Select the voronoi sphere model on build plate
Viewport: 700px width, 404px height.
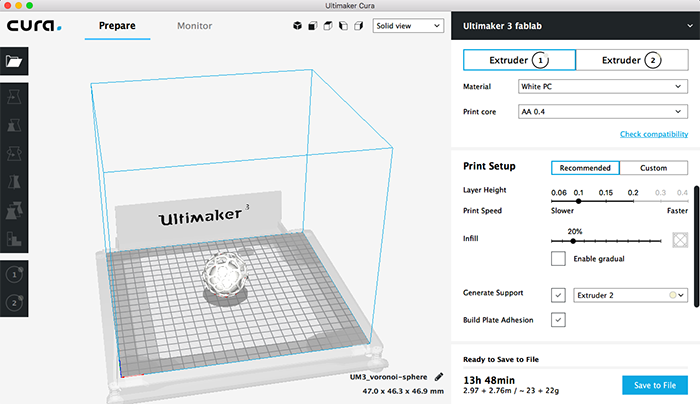(225, 274)
